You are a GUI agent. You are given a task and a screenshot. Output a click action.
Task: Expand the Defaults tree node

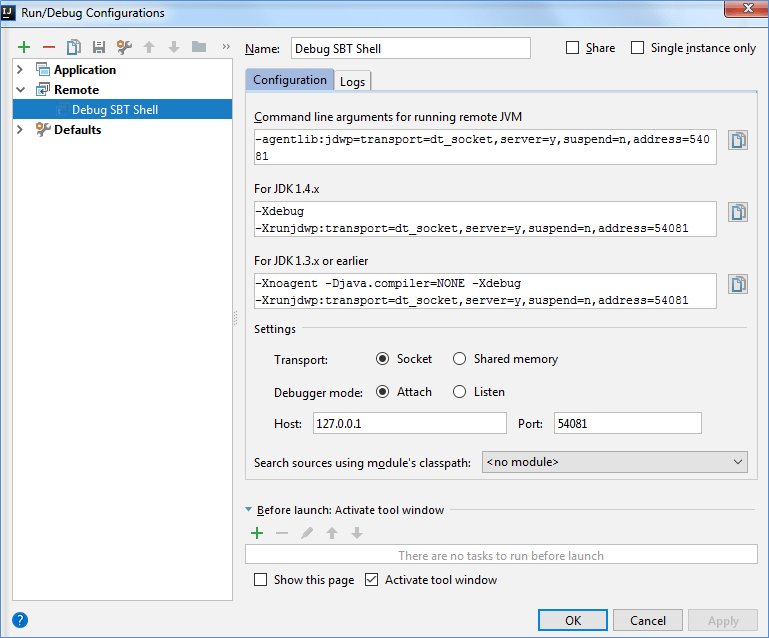(x=20, y=129)
